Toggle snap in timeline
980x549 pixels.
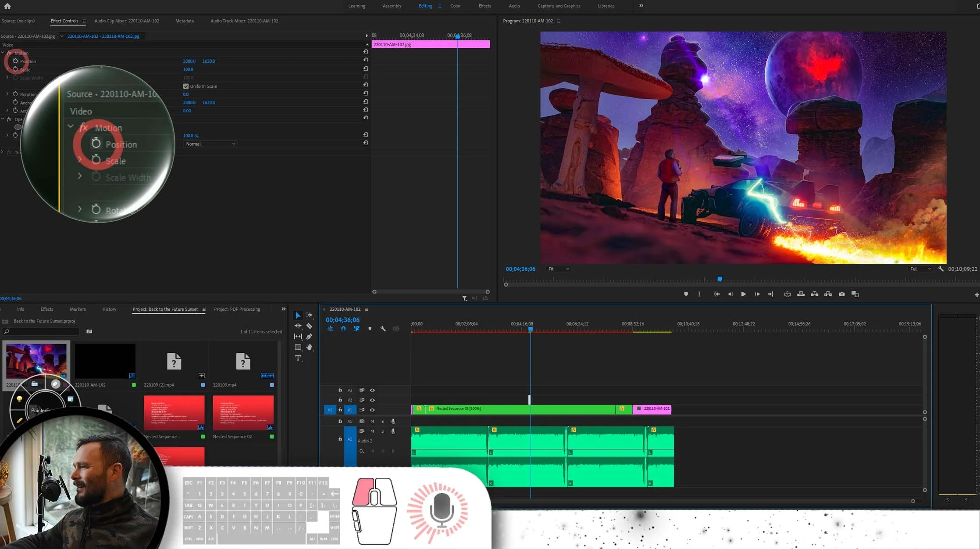[343, 329]
